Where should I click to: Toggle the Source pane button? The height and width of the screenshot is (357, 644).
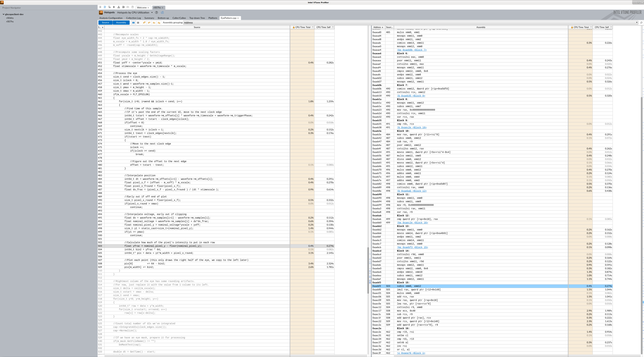[105, 22]
